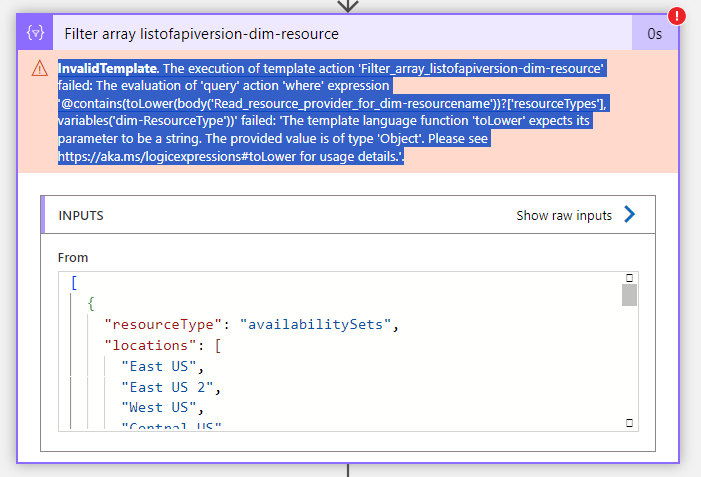Click the orange warning triangle icon
This screenshot has height=477, width=701.
40,68
